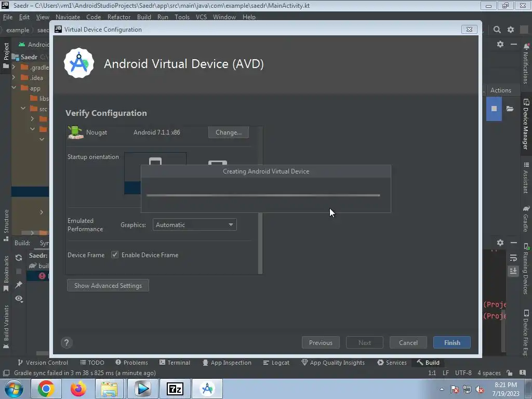Open Device Manager panel options gear
Screen dimensions: 532x399
(x=500, y=44)
